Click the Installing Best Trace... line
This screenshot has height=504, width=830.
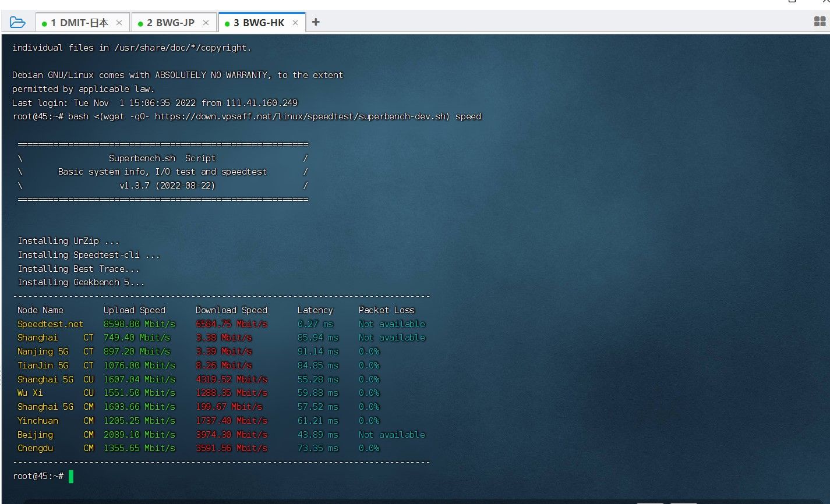point(79,269)
